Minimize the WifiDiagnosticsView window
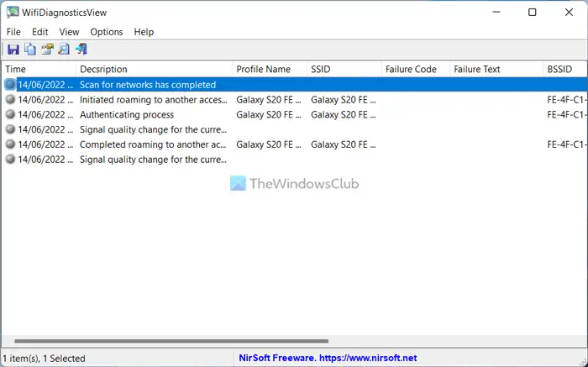Image resolution: width=588 pixels, height=367 pixels. click(496, 13)
